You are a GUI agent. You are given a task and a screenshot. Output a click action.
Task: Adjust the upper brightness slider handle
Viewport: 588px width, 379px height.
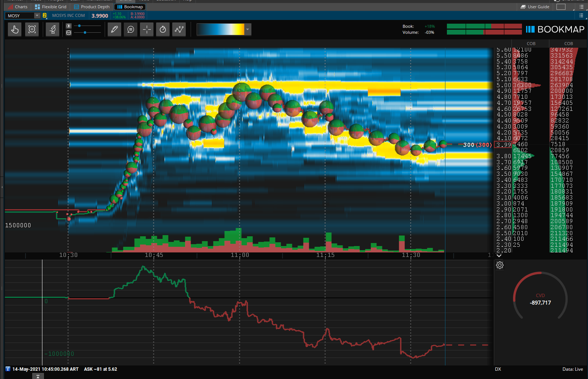pyautogui.click(x=80, y=26)
